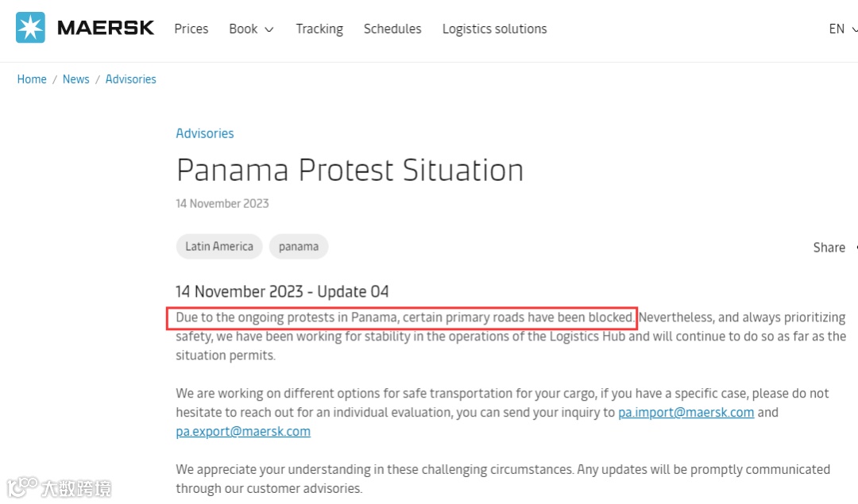Screen dimensions: 858x504
Task: Click the pa.import@maersk.com email link
Action: click(x=686, y=413)
